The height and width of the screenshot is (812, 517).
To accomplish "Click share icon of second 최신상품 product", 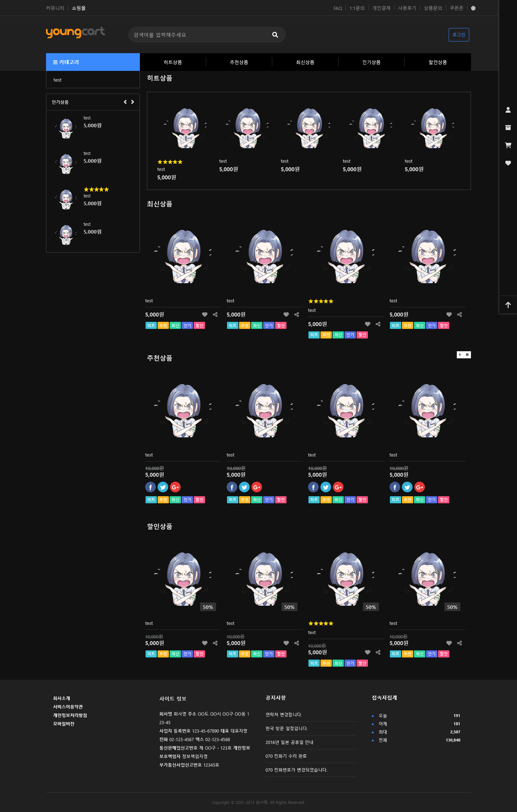I will tap(296, 315).
